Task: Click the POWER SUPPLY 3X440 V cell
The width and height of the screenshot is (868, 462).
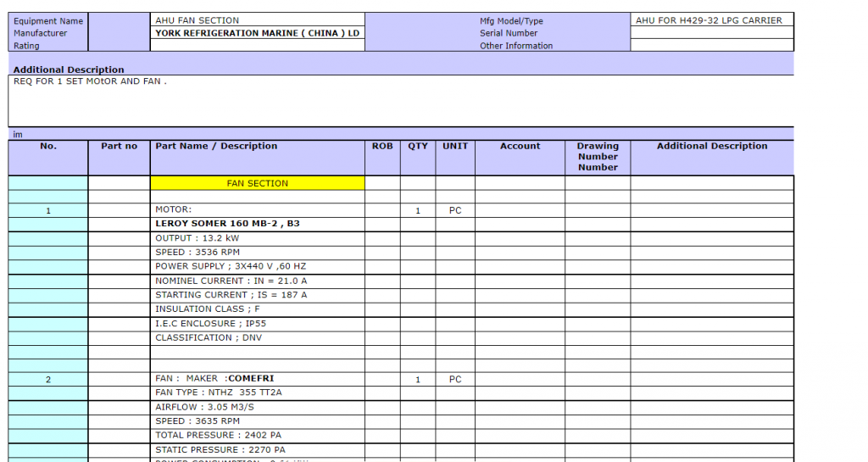Action: pos(257,266)
